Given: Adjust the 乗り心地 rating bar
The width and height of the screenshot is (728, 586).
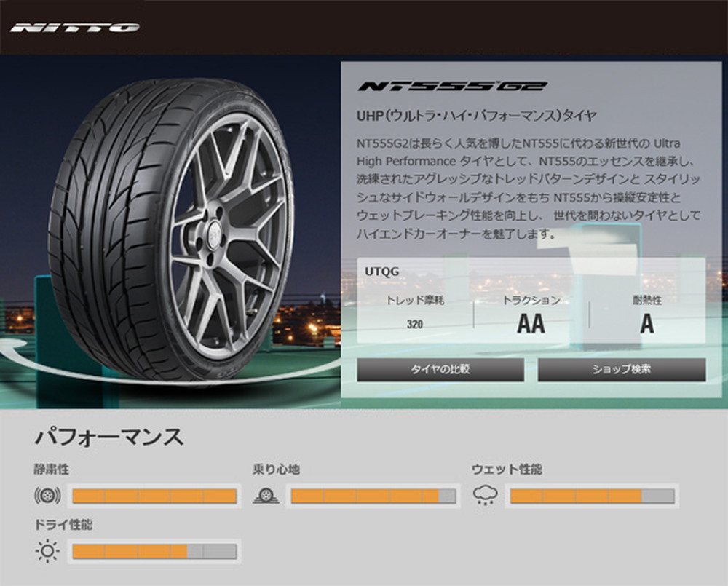Looking at the screenshot, I should (371, 496).
